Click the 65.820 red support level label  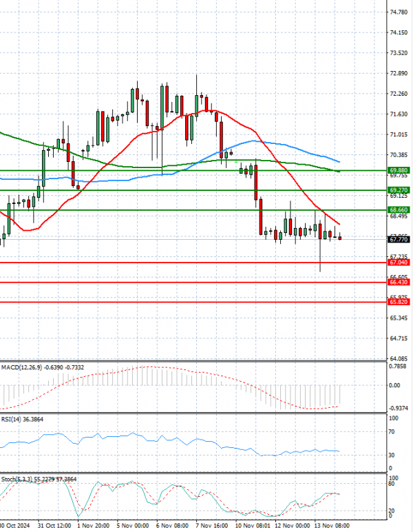coord(399,302)
